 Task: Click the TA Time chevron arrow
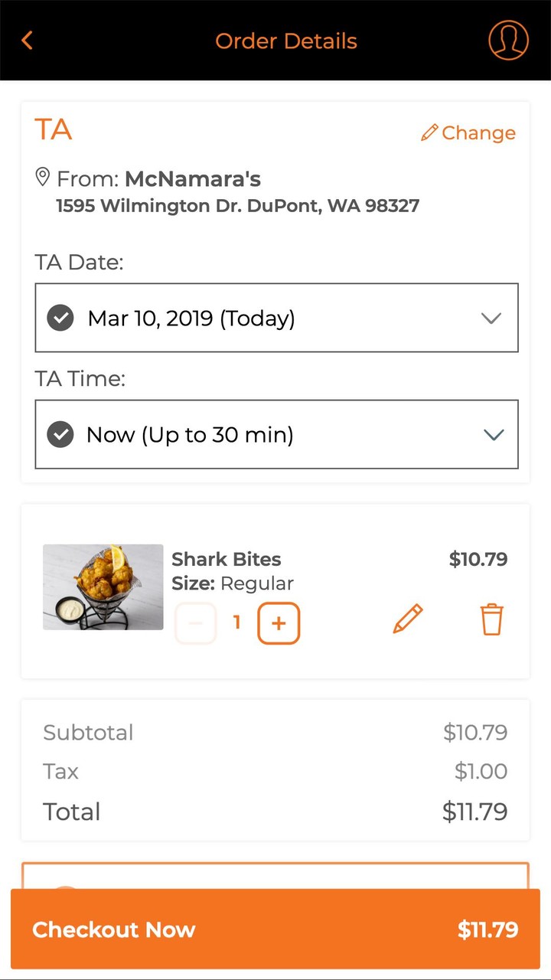click(494, 435)
